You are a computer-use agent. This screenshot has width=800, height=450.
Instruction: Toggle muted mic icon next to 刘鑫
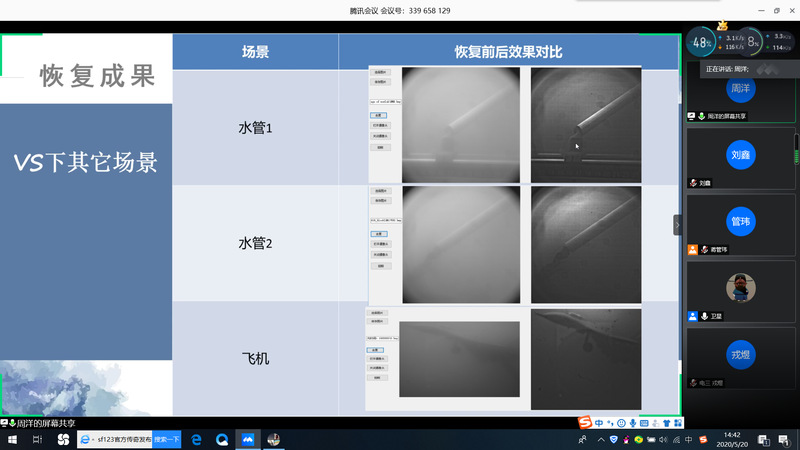(692, 183)
